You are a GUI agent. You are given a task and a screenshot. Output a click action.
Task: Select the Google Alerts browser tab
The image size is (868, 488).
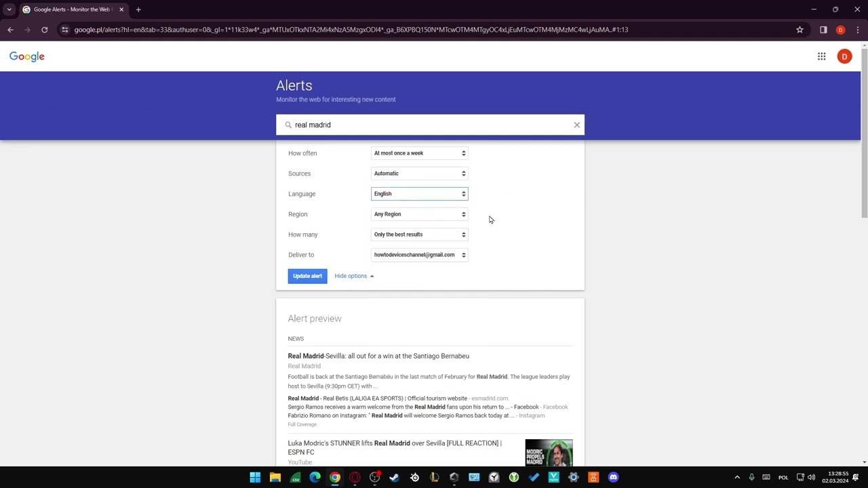click(73, 9)
